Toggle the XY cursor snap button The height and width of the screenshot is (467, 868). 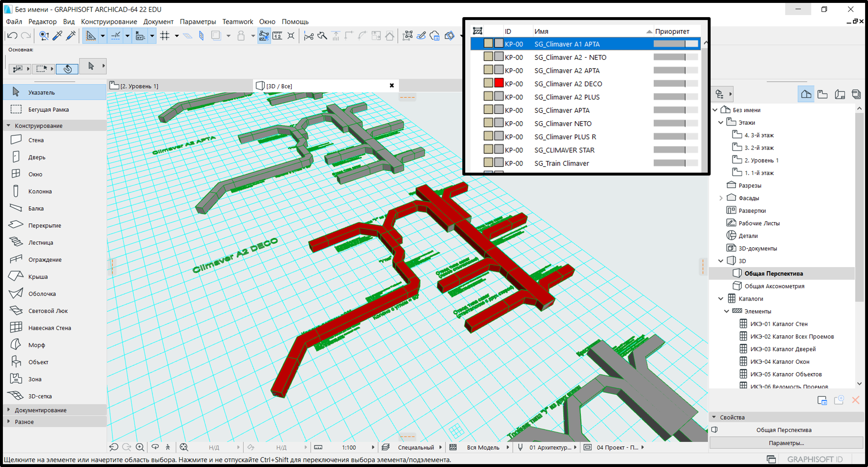(x=140, y=35)
